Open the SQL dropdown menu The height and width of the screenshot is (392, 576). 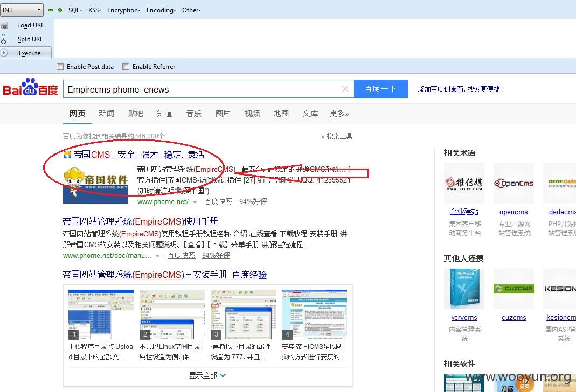pyautogui.click(x=75, y=10)
